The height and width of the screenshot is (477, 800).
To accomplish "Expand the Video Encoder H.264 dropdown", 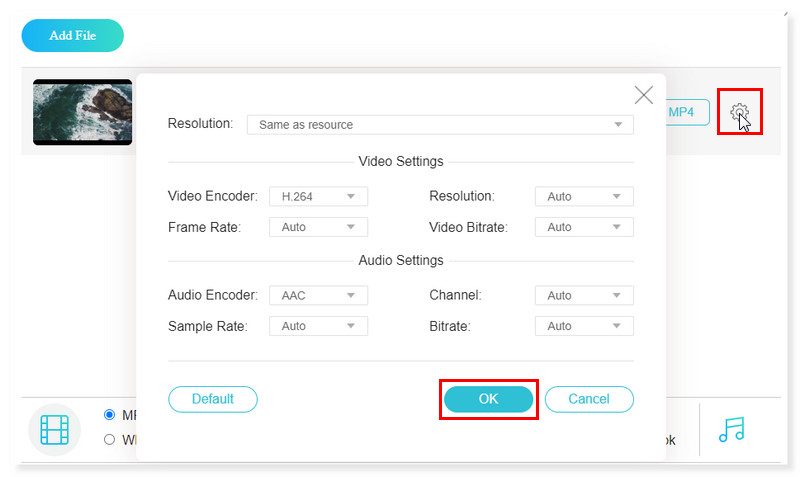I will pyautogui.click(x=318, y=197).
